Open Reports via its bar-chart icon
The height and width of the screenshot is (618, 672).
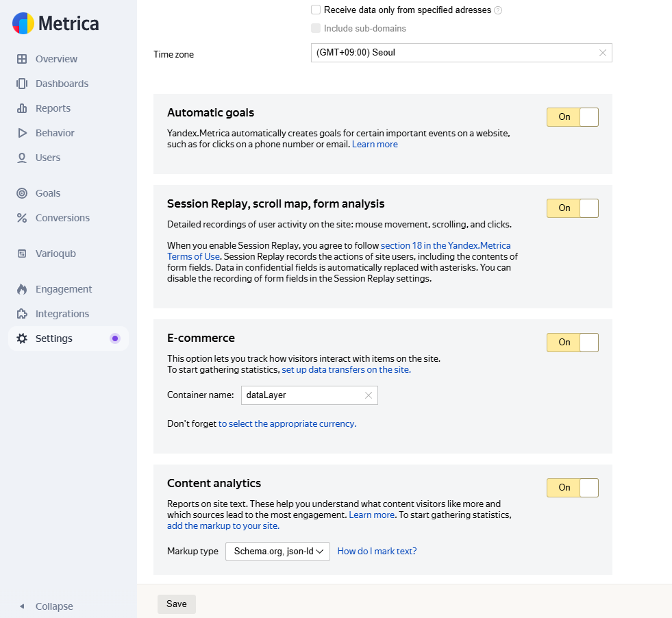[x=22, y=108]
